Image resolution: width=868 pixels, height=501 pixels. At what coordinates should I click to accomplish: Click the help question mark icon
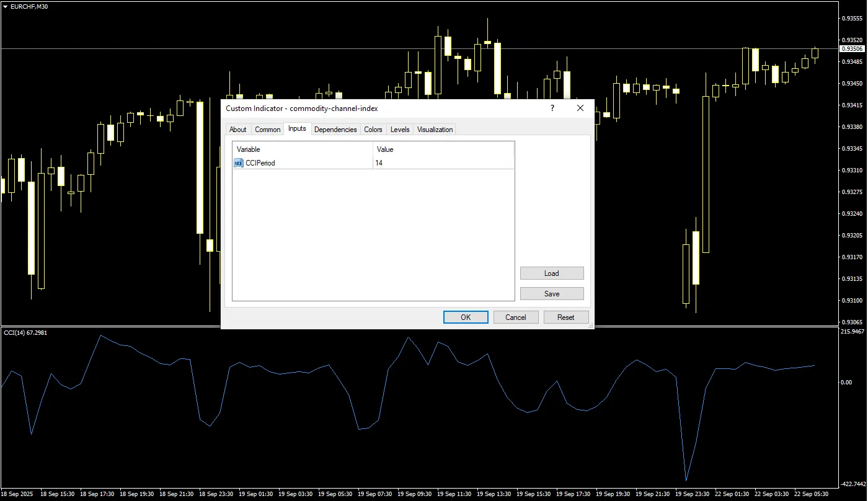552,108
